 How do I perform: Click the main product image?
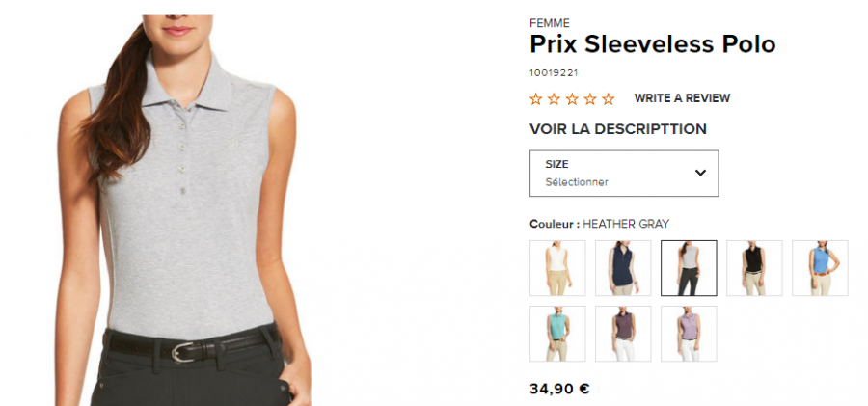pos(182,210)
